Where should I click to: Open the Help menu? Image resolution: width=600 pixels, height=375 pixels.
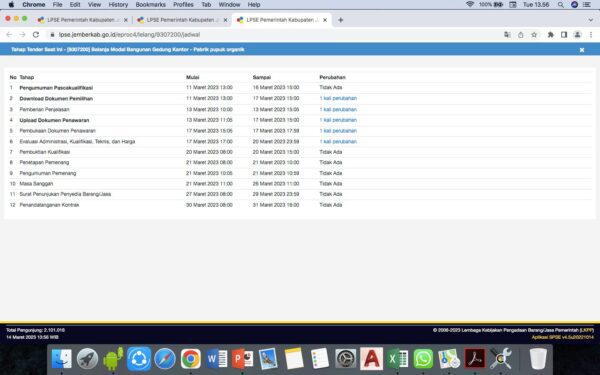254,5
